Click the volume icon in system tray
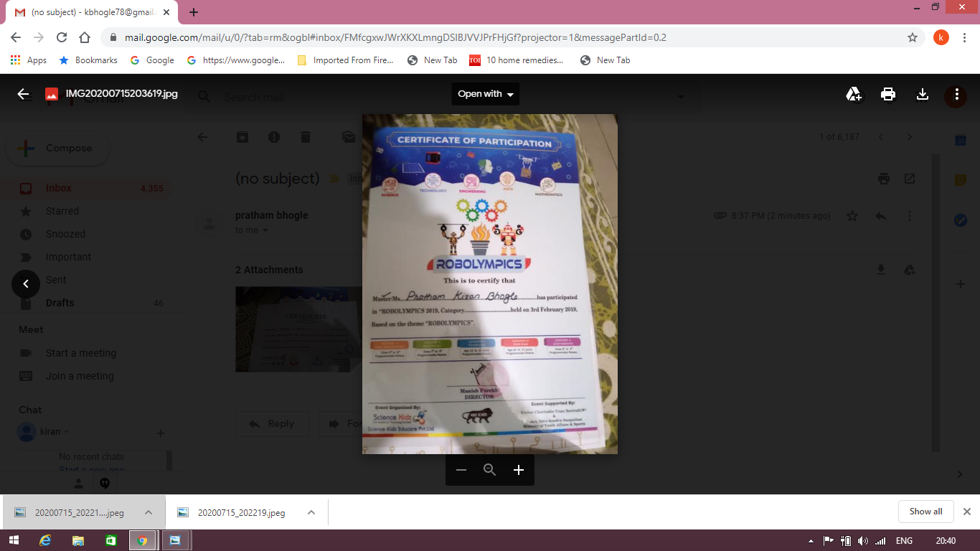The width and height of the screenshot is (980, 551). [863, 541]
